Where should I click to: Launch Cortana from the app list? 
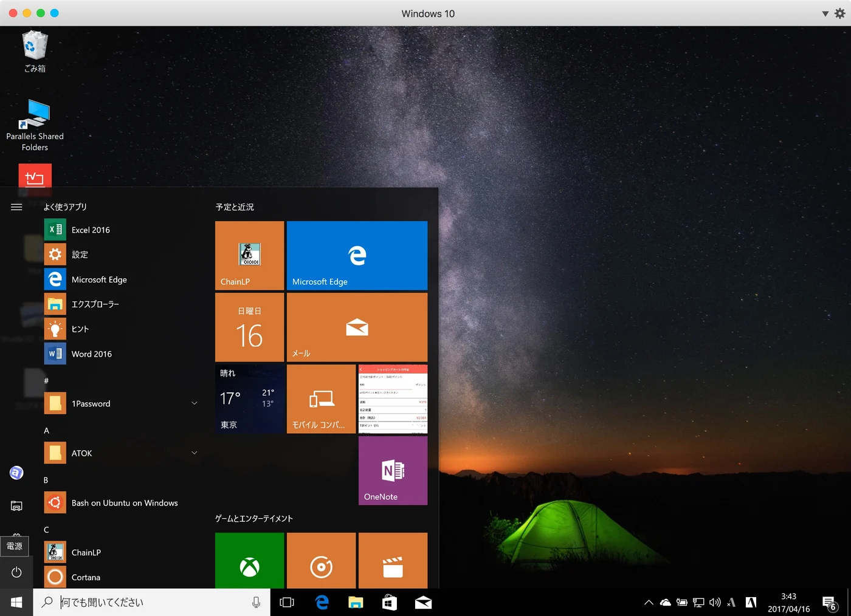[x=122, y=577]
